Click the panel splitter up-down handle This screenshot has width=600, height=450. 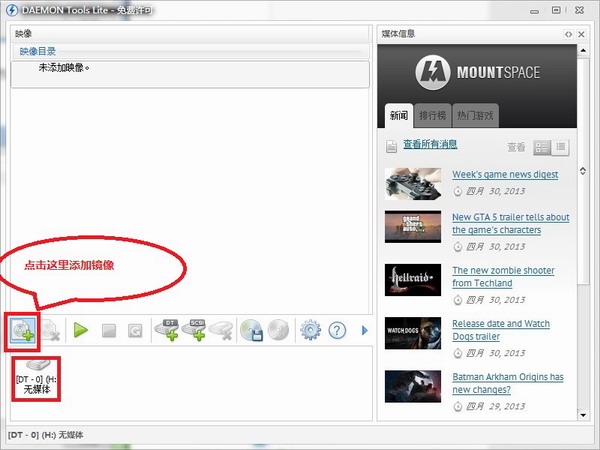pyautogui.click(x=583, y=171)
